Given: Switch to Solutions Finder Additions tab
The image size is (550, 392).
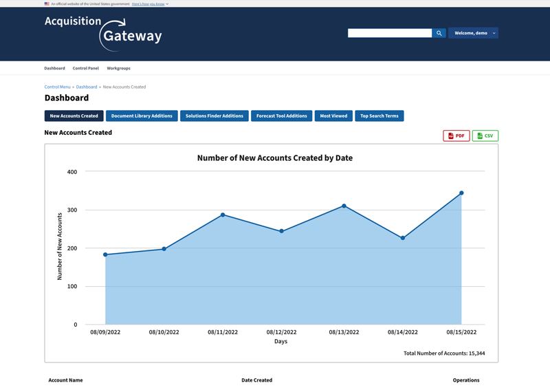Looking at the screenshot, I should (214, 116).
